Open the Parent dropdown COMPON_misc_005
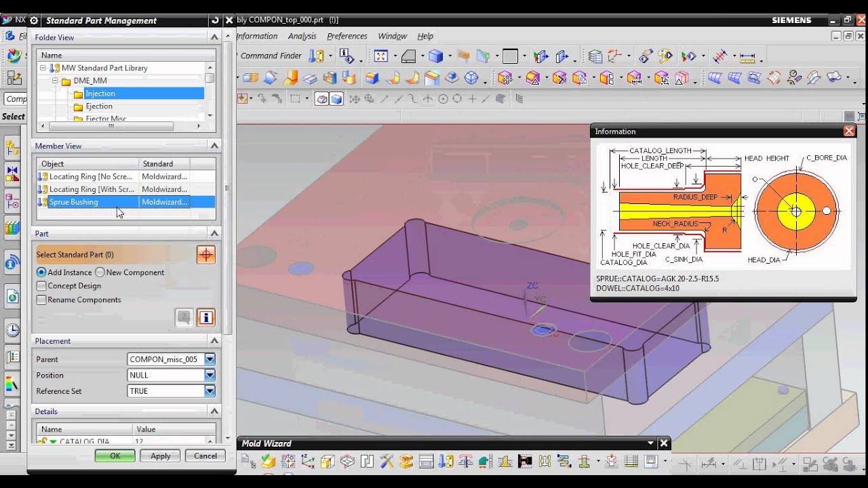This screenshot has width=868, height=488. point(210,359)
